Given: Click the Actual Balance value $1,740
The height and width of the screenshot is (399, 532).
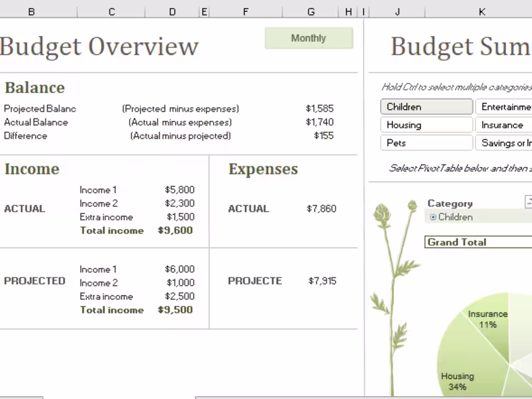Looking at the screenshot, I should [x=320, y=122].
